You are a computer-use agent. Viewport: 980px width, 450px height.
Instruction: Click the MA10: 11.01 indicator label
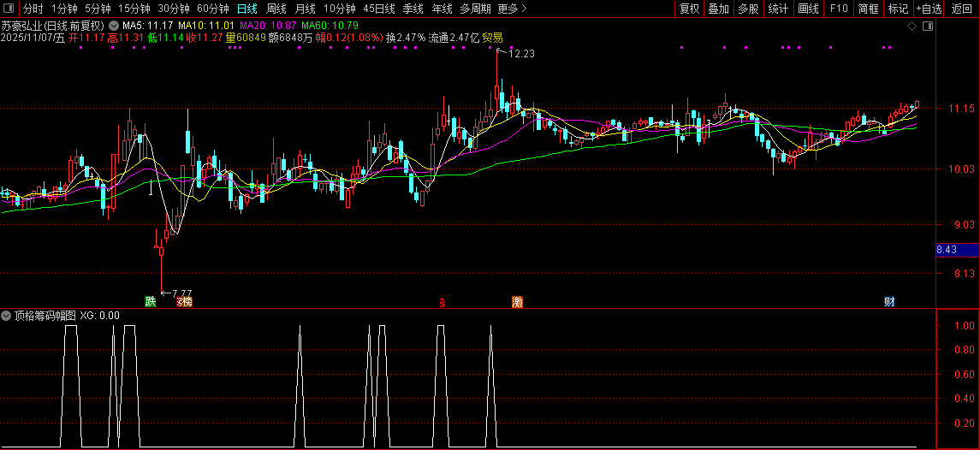tap(206, 27)
